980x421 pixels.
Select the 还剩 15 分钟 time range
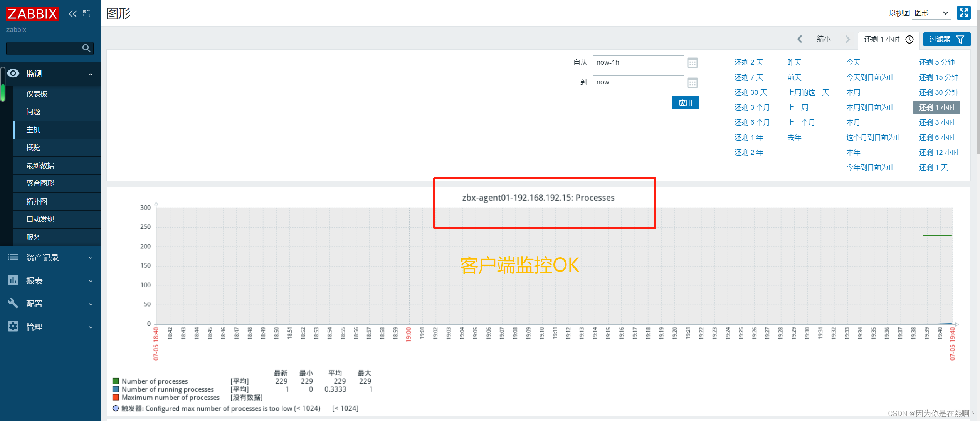point(938,77)
